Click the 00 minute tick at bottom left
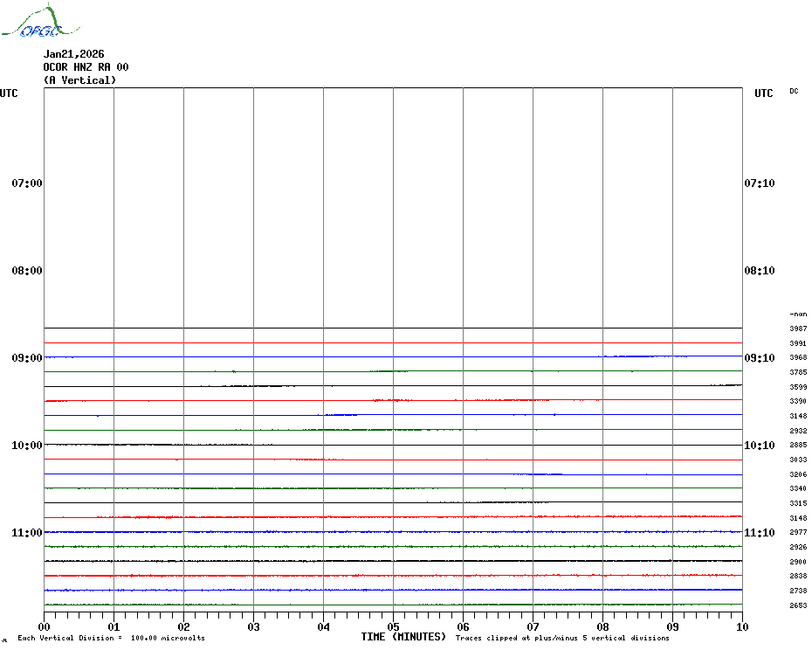Viewport: 812px width, 650px height. [x=44, y=626]
